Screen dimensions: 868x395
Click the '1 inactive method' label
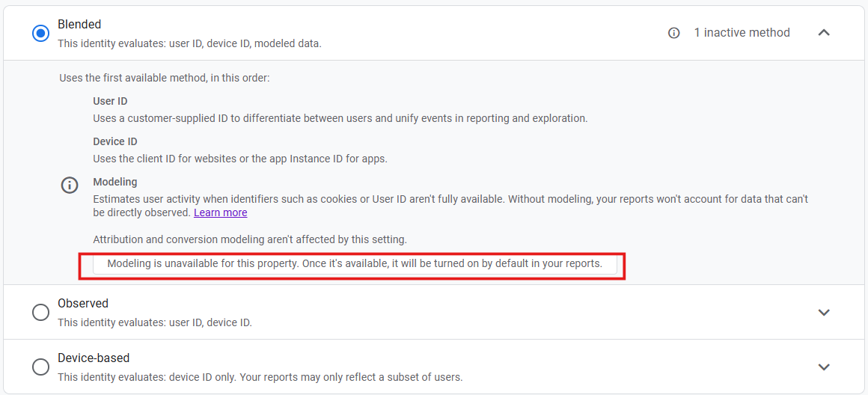click(x=742, y=33)
